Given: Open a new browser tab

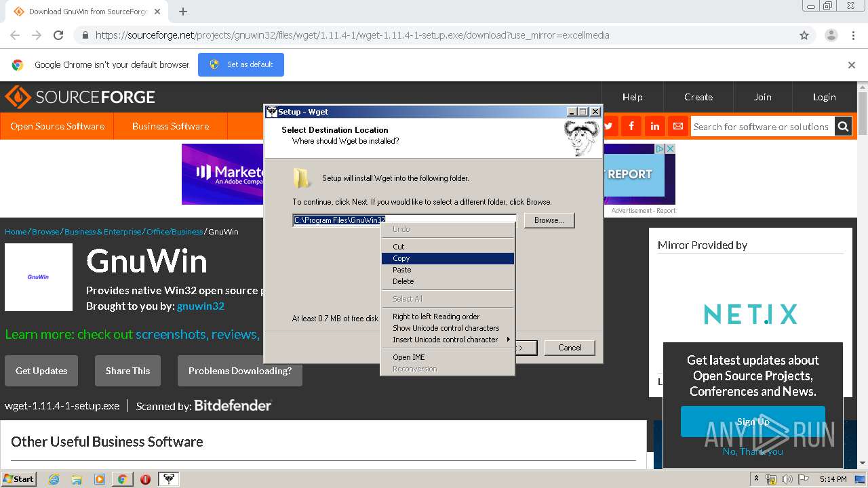Looking at the screenshot, I should point(183,12).
